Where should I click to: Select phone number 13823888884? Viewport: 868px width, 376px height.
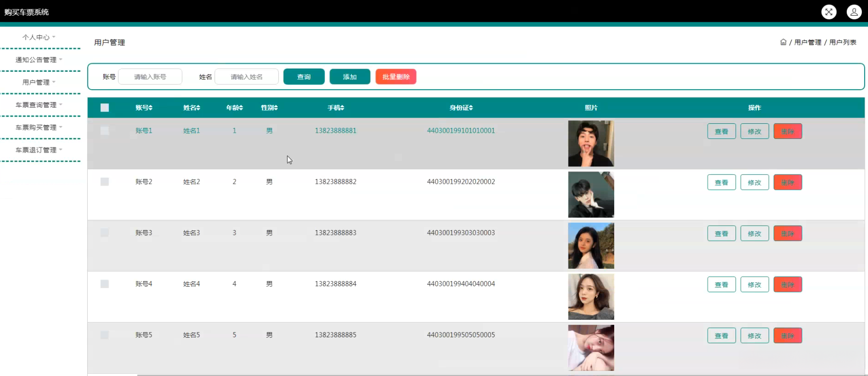point(335,284)
